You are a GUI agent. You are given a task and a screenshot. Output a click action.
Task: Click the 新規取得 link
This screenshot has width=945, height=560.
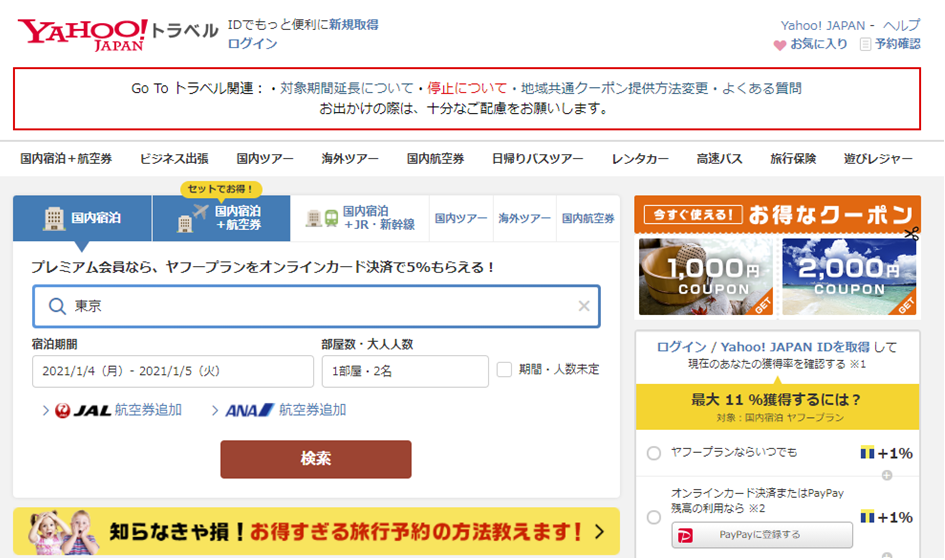(354, 25)
